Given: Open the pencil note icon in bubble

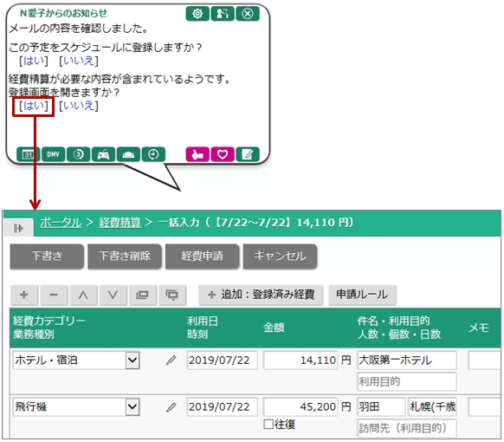Looking at the screenshot, I should point(248,154).
